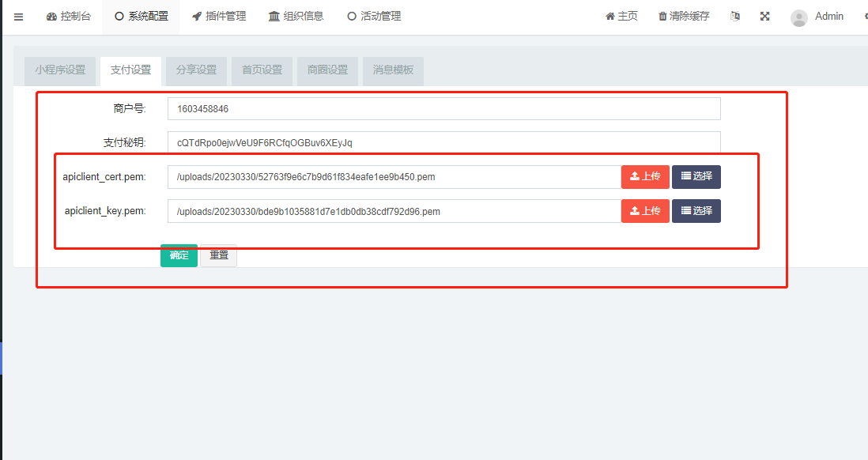This screenshot has height=460, width=868.
Task: Click the 商户号 label text
Action: pos(130,108)
